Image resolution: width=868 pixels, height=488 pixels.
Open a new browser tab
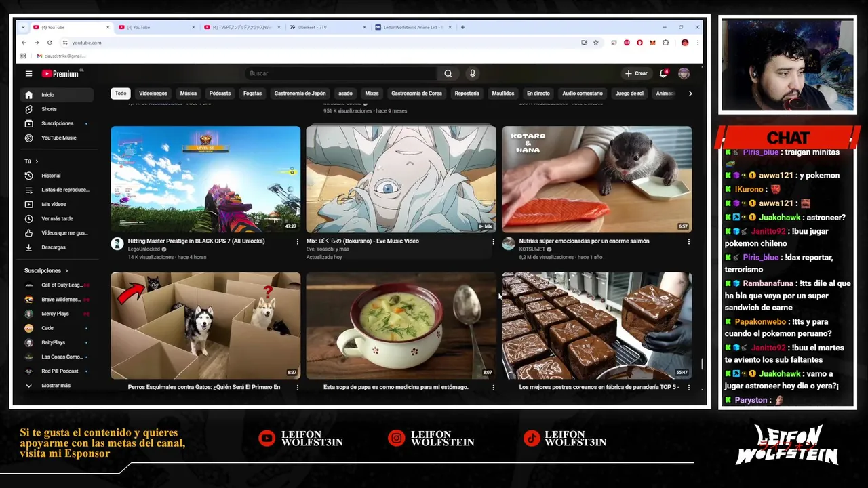click(x=463, y=27)
